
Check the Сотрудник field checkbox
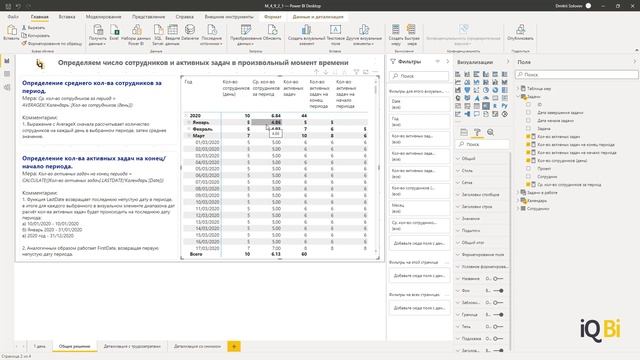coord(529,176)
